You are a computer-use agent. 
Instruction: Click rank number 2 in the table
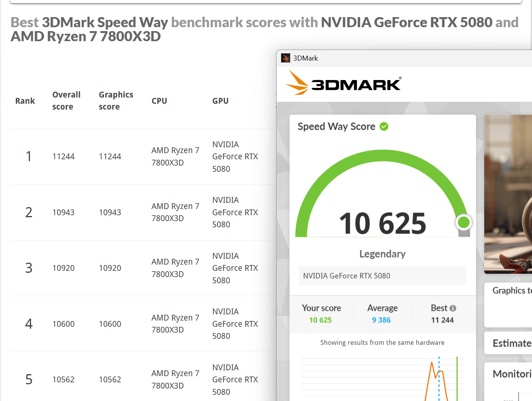click(x=29, y=212)
